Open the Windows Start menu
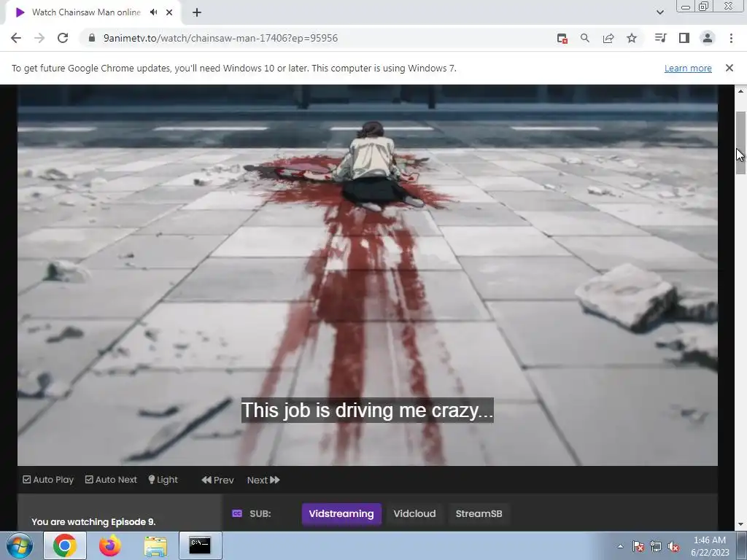This screenshot has height=560, width=747. tap(19, 545)
